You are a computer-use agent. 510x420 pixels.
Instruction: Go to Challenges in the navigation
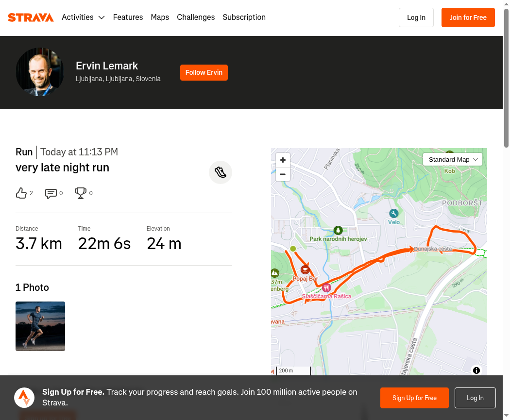[x=196, y=17]
